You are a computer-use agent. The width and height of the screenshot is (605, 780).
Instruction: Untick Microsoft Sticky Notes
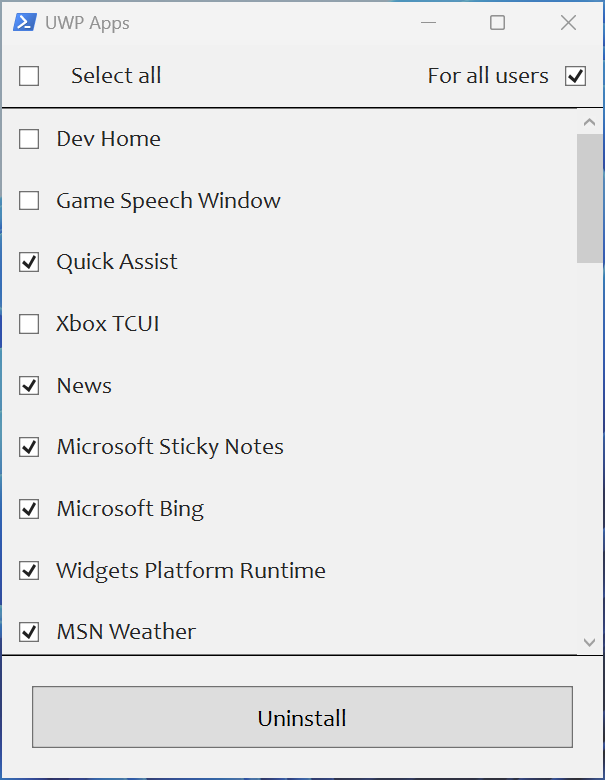coord(29,447)
